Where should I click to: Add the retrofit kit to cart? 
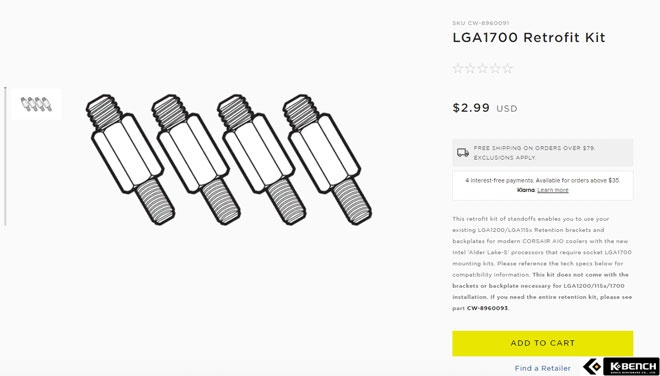coord(543,343)
